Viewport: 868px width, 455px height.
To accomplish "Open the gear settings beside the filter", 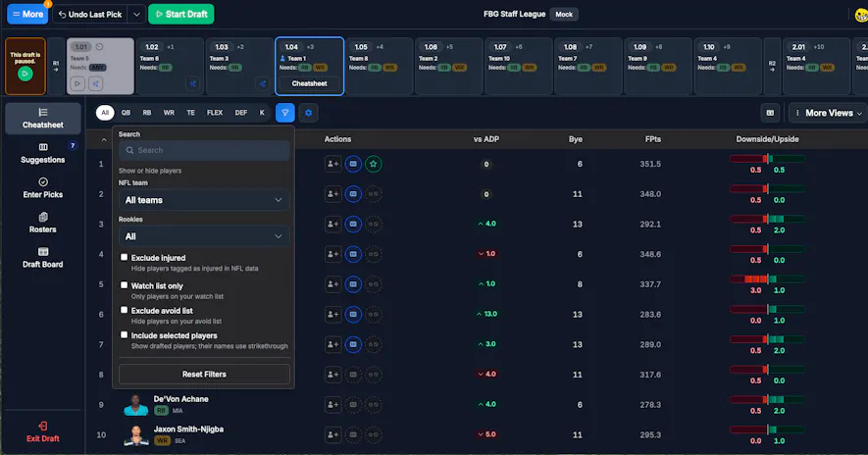I will click(308, 113).
